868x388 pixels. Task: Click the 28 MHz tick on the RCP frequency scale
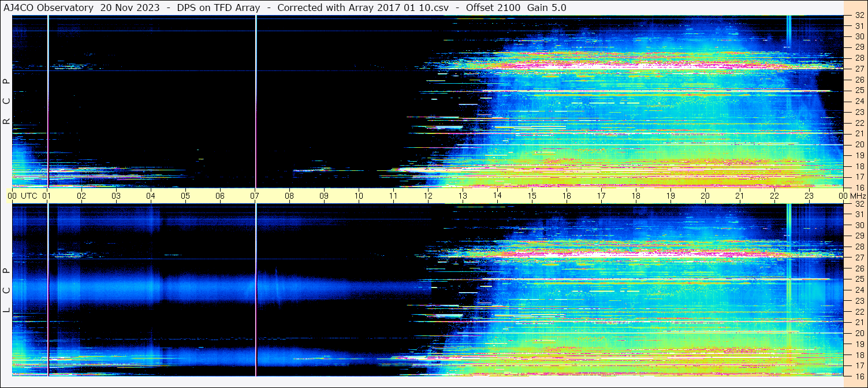click(859, 58)
